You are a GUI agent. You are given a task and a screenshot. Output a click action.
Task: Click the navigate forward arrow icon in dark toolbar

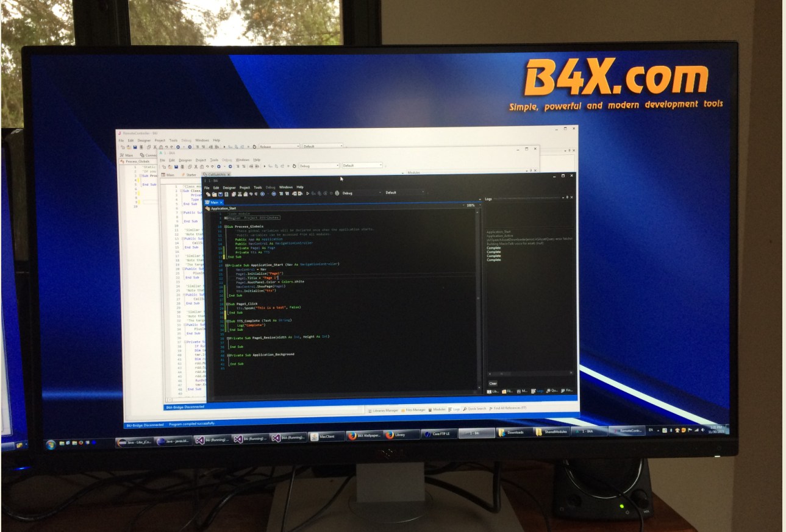[274, 194]
